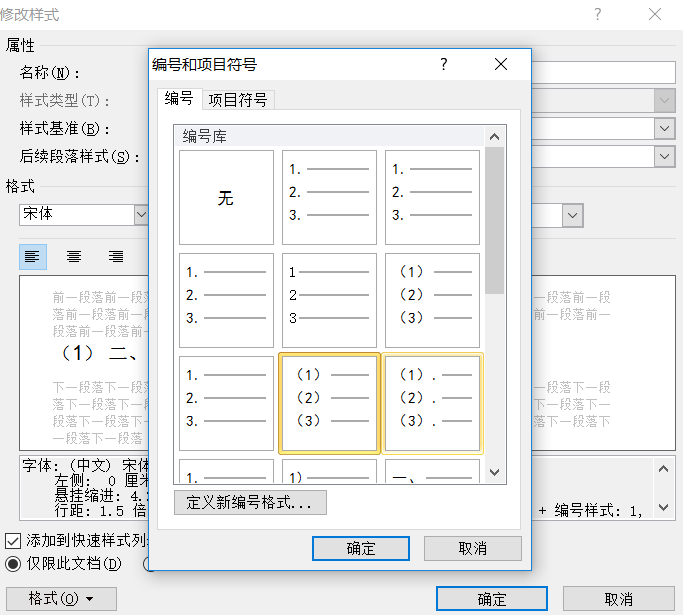Switch to the 编号 tab
This screenshot has height=615, width=683.
pyautogui.click(x=178, y=99)
